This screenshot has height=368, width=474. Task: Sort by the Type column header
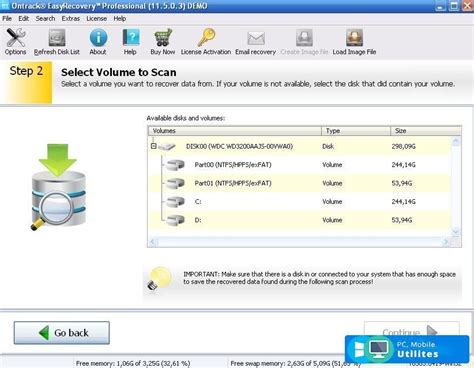[x=356, y=131]
